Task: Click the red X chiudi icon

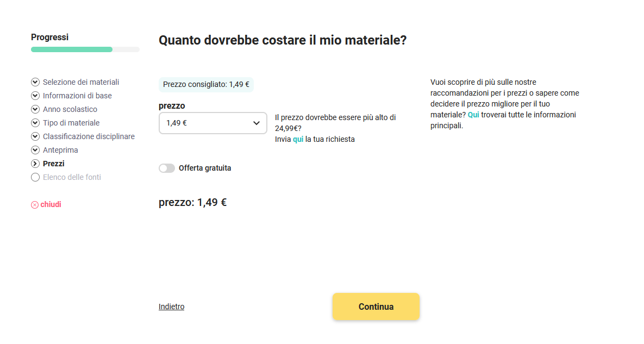Action: [x=35, y=205]
